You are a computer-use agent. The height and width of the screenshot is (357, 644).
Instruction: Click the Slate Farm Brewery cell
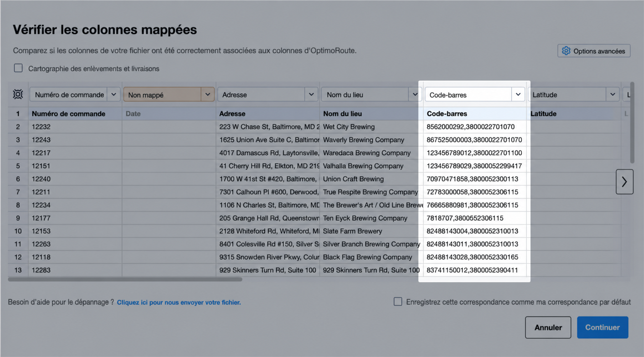tap(371, 231)
